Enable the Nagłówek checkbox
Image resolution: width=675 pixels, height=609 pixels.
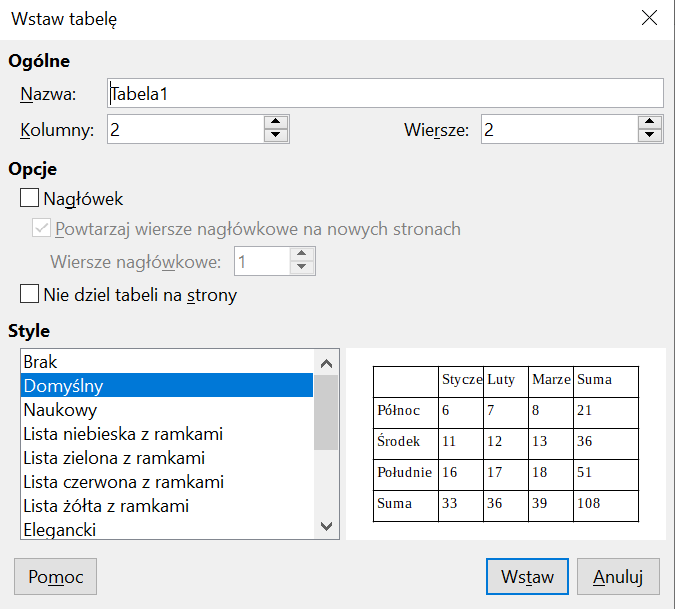click(30, 199)
